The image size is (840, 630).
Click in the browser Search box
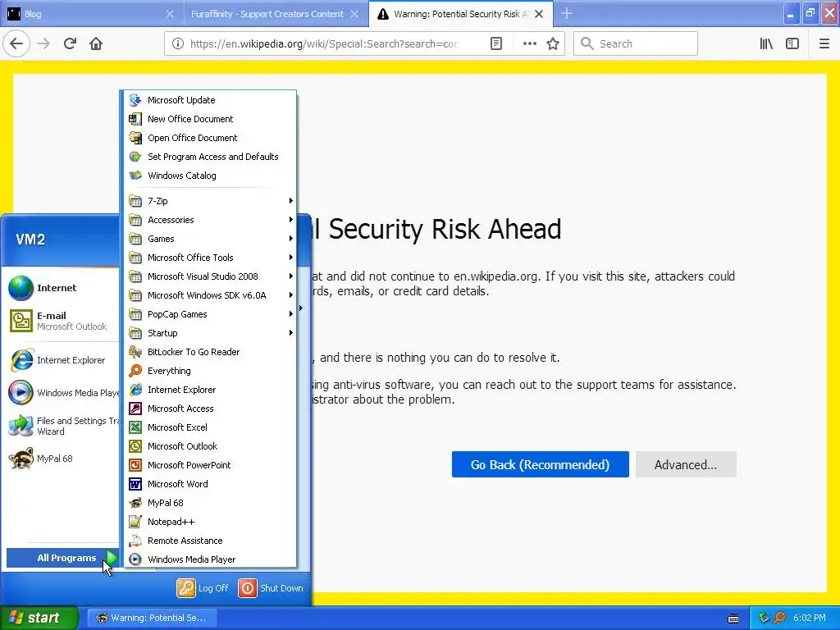click(x=636, y=43)
